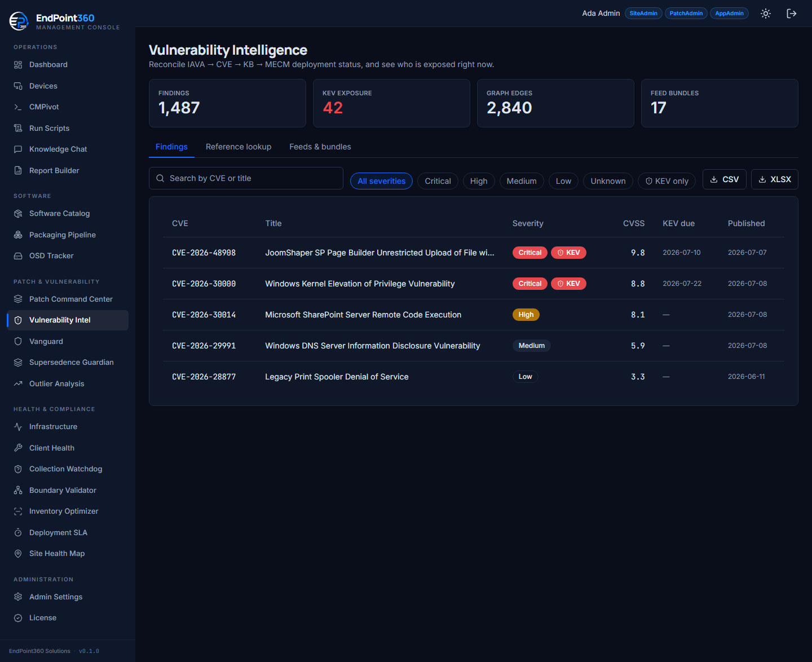Sort table by KEV due column header

[x=678, y=223]
